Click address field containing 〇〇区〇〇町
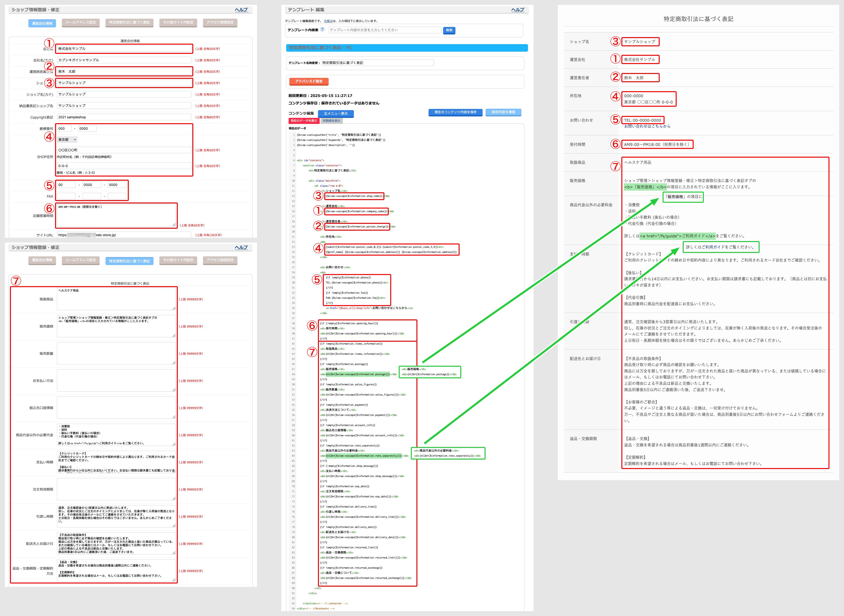 click(x=124, y=150)
